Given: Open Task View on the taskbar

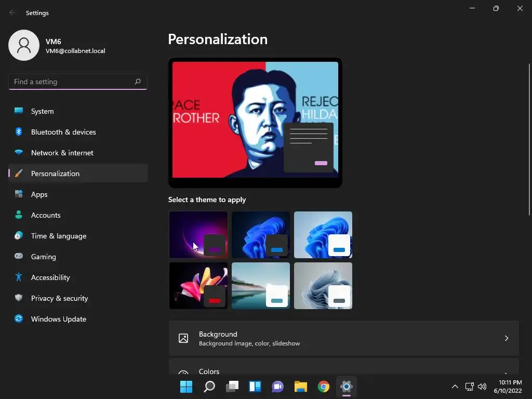Looking at the screenshot, I should [232, 387].
